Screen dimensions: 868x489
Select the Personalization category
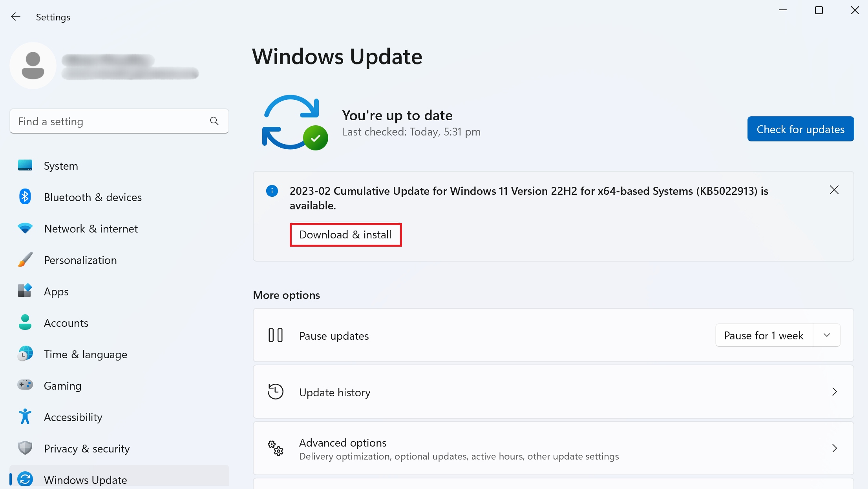[80, 260]
